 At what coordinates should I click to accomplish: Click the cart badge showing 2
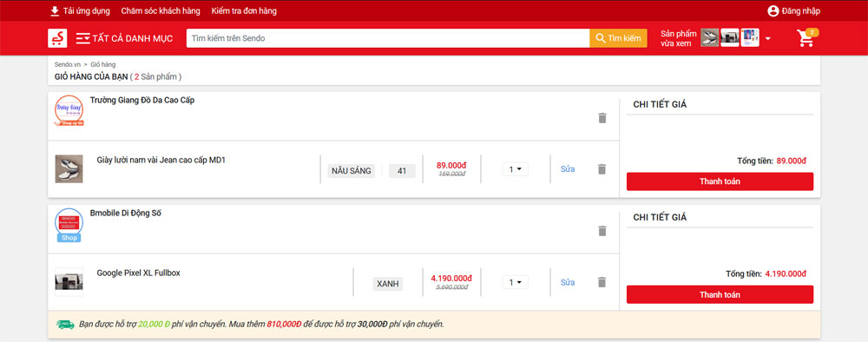812,33
